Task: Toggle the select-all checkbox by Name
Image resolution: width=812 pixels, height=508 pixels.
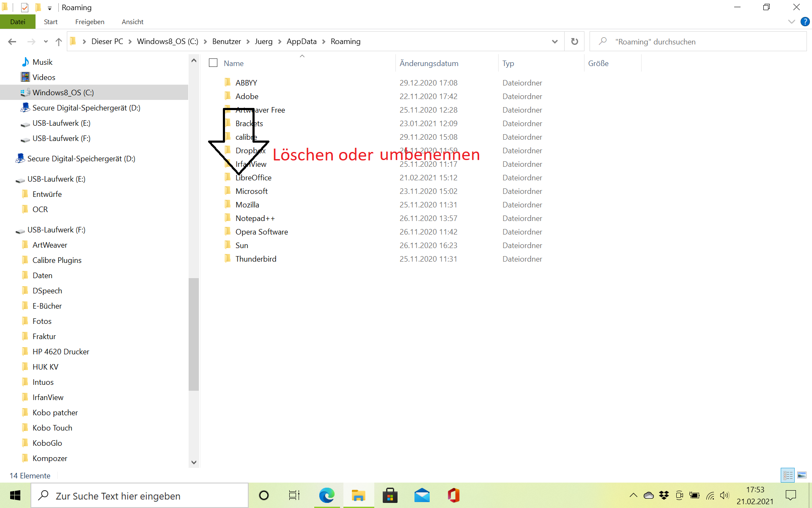Action: (213, 63)
